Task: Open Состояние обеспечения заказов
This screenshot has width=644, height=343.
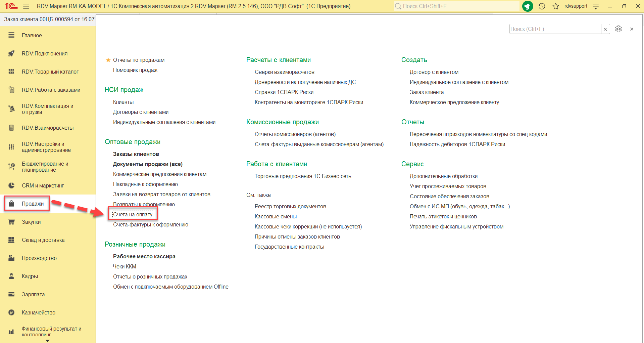Action: tap(449, 196)
